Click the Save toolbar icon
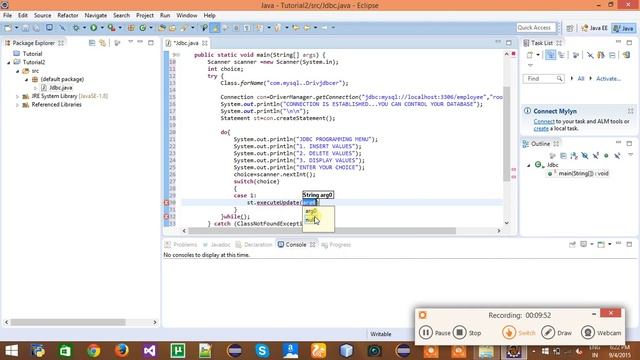 tap(25, 28)
